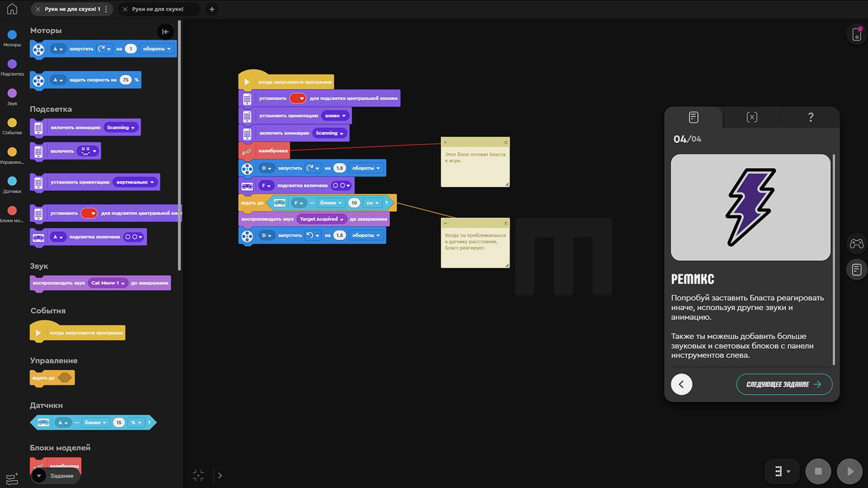Click the Home icon in top bar
Viewport: 868px width, 488px height.
click(x=12, y=9)
